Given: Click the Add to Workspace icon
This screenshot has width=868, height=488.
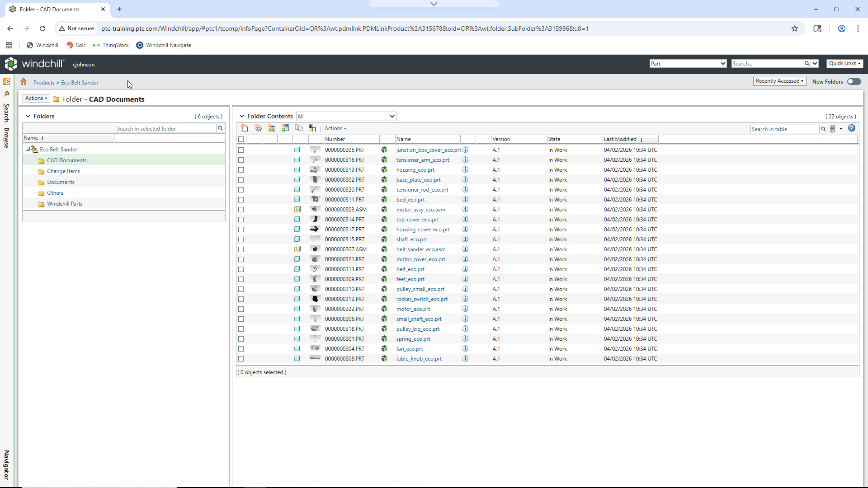Looking at the screenshot, I should point(312,128).
